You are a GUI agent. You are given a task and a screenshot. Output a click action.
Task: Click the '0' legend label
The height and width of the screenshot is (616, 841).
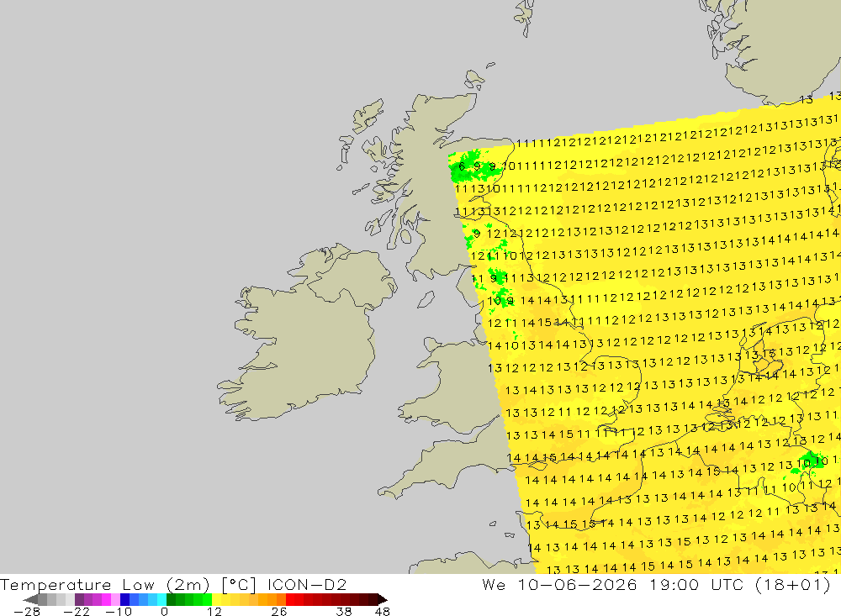tap(164, 612)
